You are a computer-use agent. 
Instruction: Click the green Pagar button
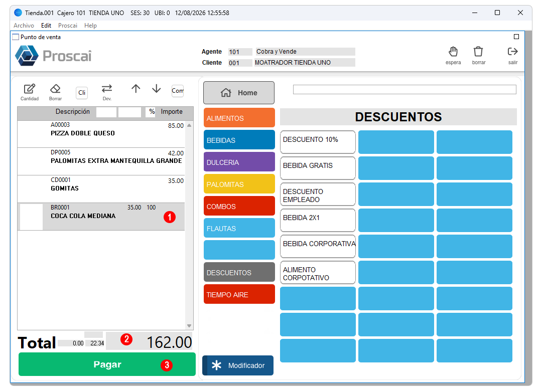(107, 364)
